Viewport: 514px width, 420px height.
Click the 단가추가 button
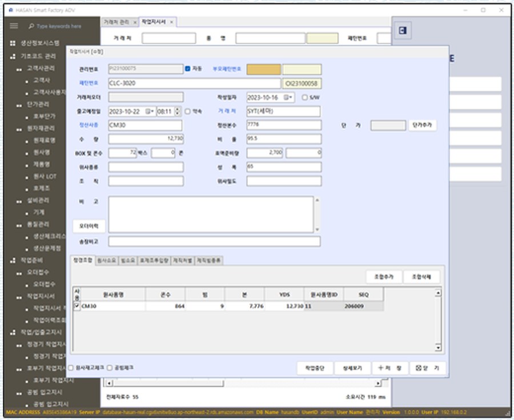[422, 125]
